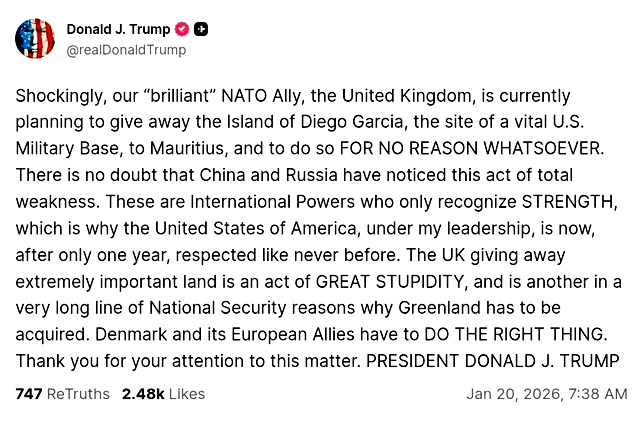Open the @realDonaldTrump handle link
This screenshot has height=430, width=640.
(x=126, y=50)
